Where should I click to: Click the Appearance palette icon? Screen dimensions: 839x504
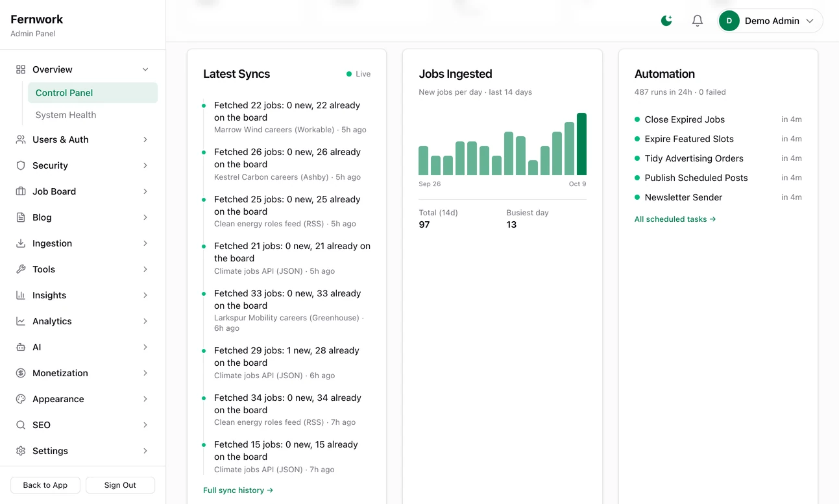coord(21,399)
